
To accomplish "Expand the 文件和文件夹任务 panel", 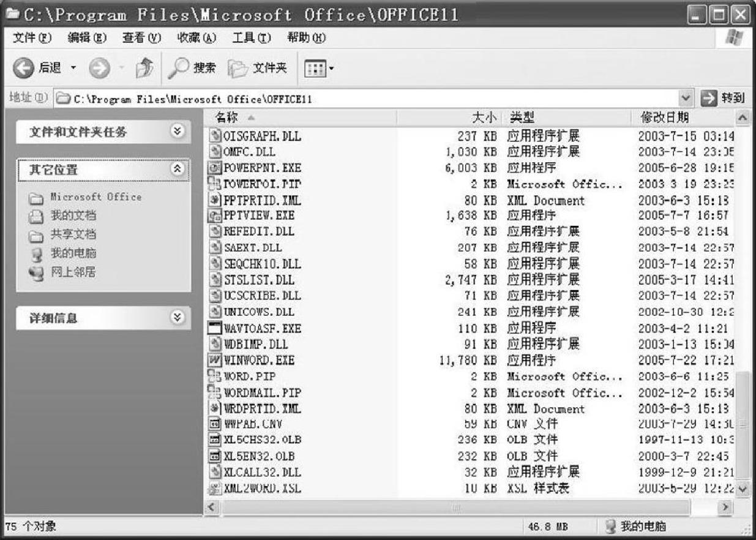I will tap(178, 132).
